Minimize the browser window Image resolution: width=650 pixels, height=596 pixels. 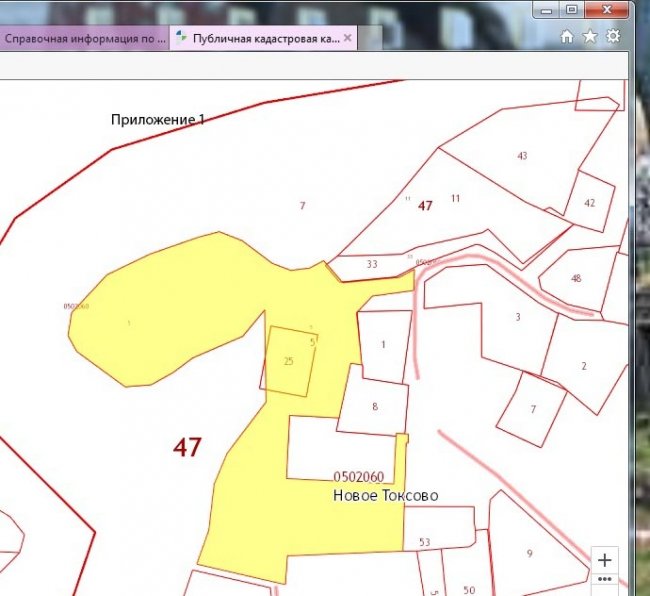[x=545, y=9]
